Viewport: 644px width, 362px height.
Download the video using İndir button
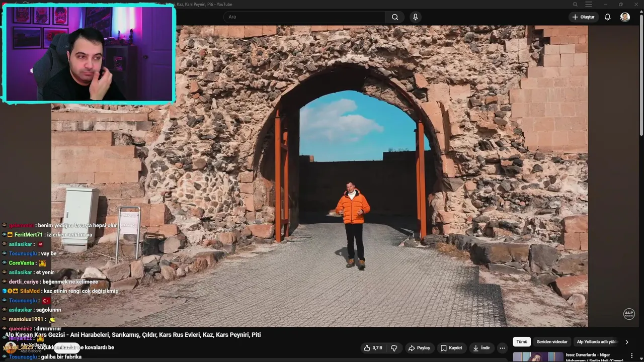pos(481,348)
